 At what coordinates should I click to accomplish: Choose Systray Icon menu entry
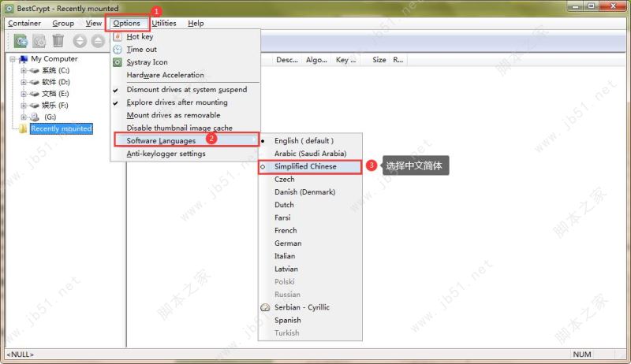[x=185, y=62]
